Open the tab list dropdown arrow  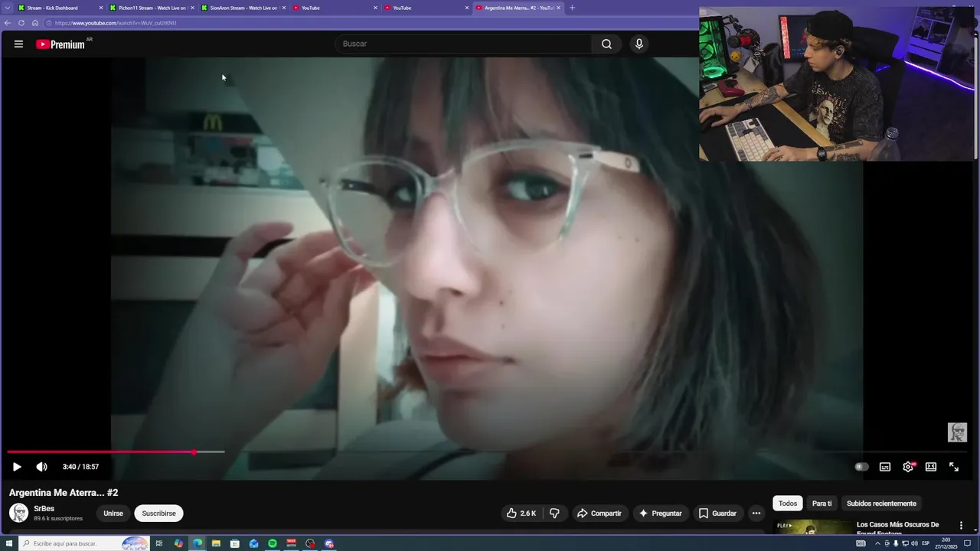7,8
